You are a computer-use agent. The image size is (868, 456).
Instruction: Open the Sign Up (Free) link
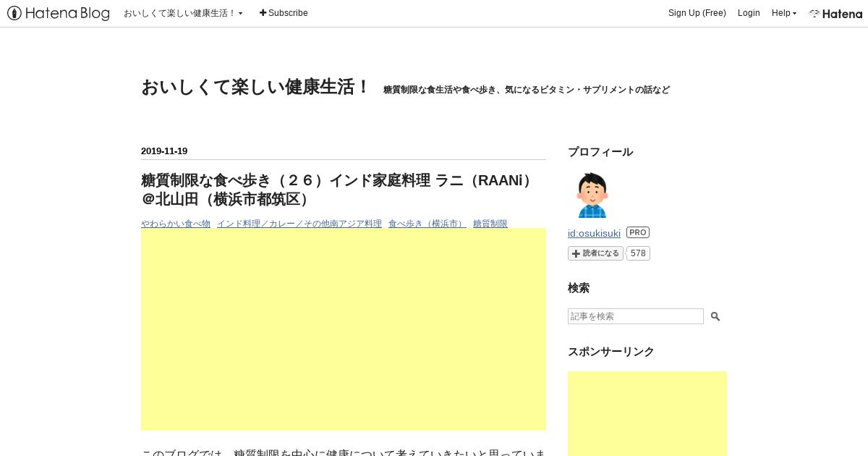[x=697, y=13]
